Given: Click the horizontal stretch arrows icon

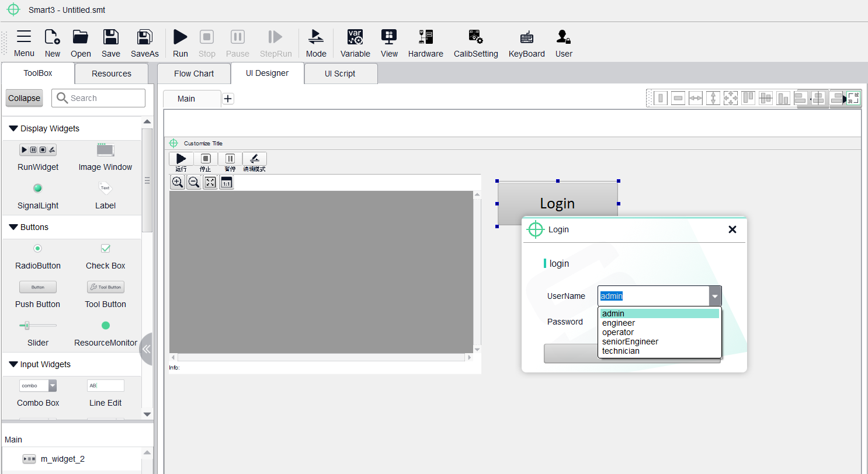Looking at the screenshot, I should tap(696, 98).
